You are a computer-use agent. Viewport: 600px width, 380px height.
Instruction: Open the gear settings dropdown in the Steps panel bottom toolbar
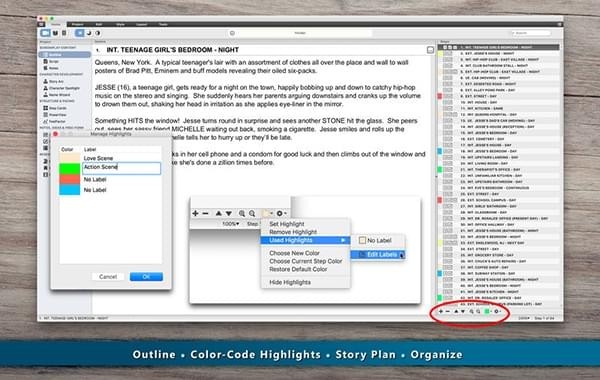point(497,312)
